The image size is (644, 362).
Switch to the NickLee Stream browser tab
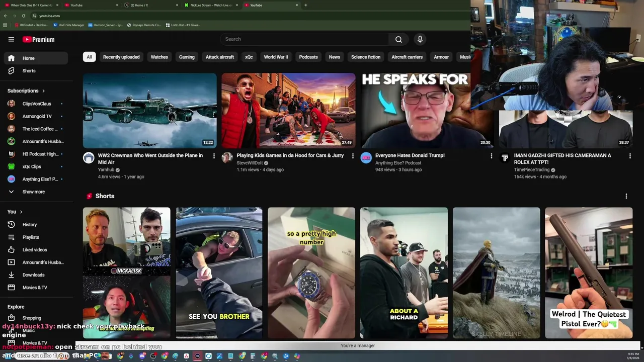(x=210, y=5)
